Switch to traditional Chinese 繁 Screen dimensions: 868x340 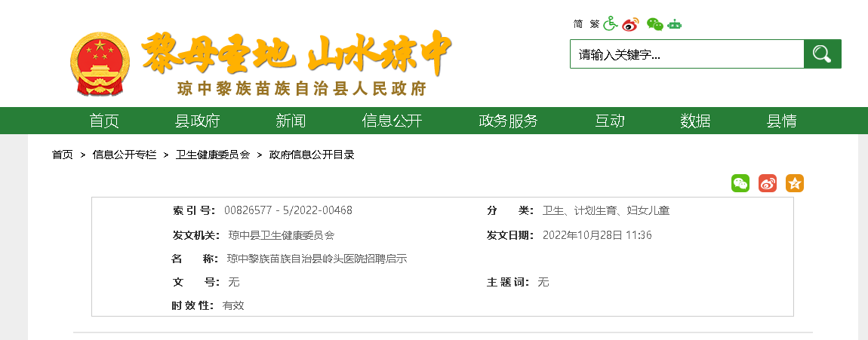595,24
